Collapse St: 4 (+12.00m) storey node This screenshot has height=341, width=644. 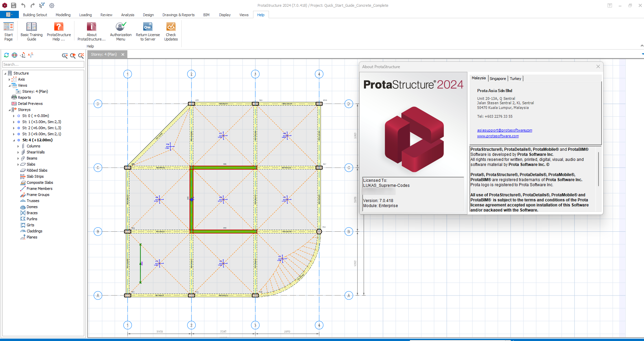[x=14, y=140]
